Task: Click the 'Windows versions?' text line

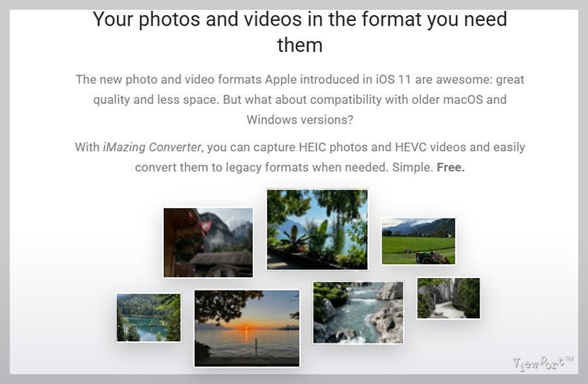Action: tap(300, 120)
